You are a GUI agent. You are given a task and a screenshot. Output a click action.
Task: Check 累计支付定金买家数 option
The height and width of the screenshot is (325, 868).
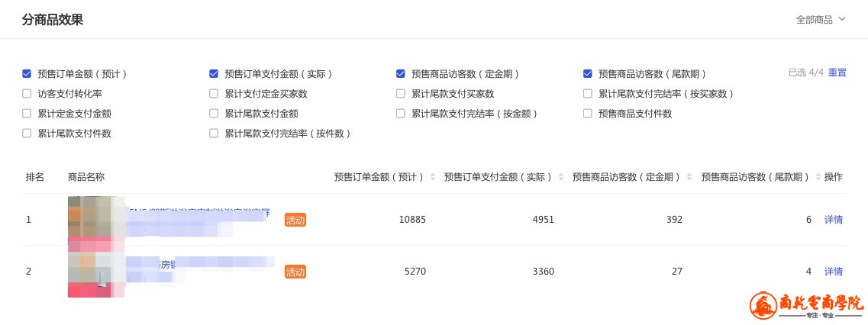pyautogui.click(x=214, y=94)
